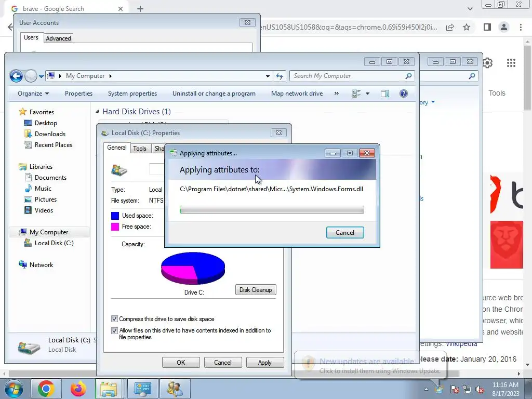532x399 pixels.
Task: Open the Videos library
Action: (x=44, y=210)
